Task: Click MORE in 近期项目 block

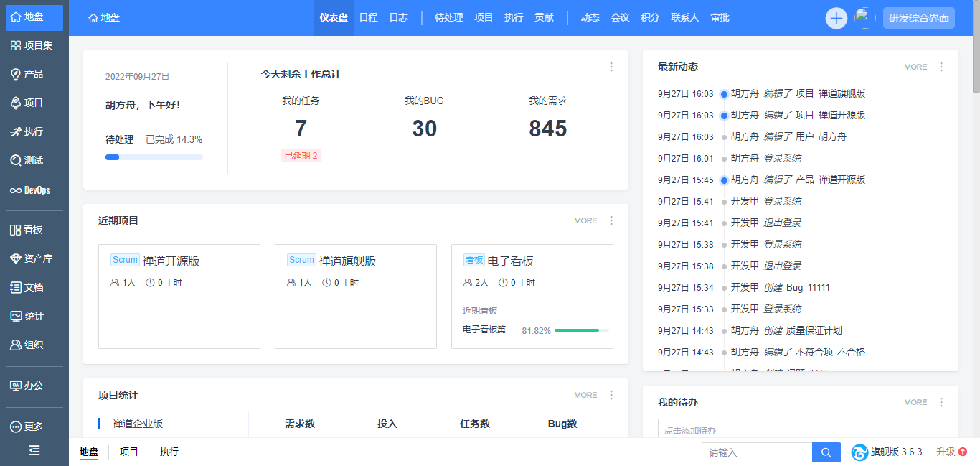Action: (x=585, y=220)
